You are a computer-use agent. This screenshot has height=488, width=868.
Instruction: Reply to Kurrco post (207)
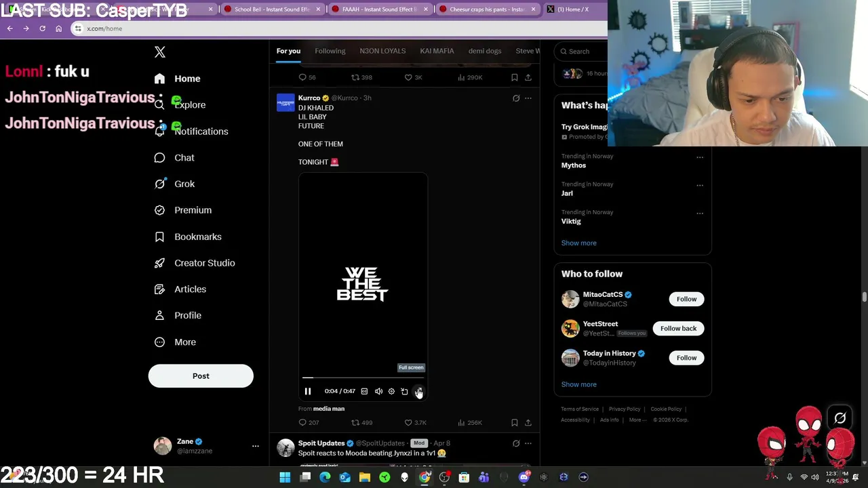[309, 423]
